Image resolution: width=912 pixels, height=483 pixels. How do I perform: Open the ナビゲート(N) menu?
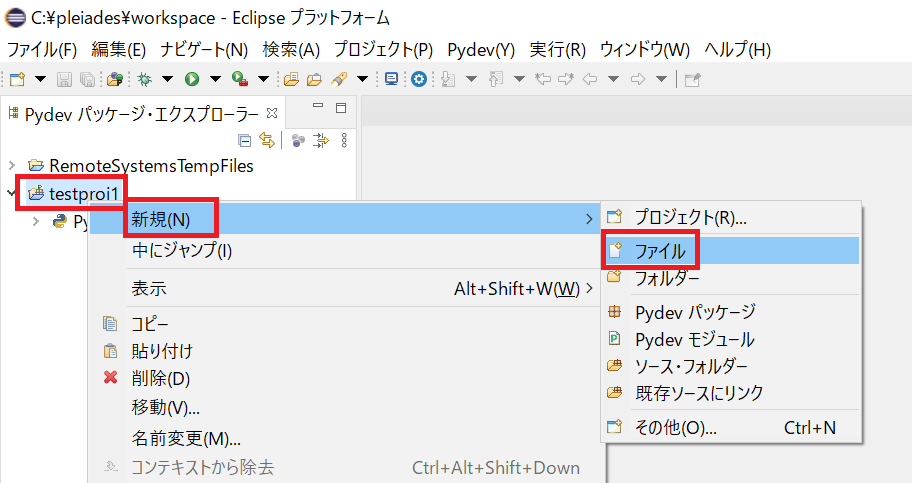pyautogui.click(x=204, y=50)
